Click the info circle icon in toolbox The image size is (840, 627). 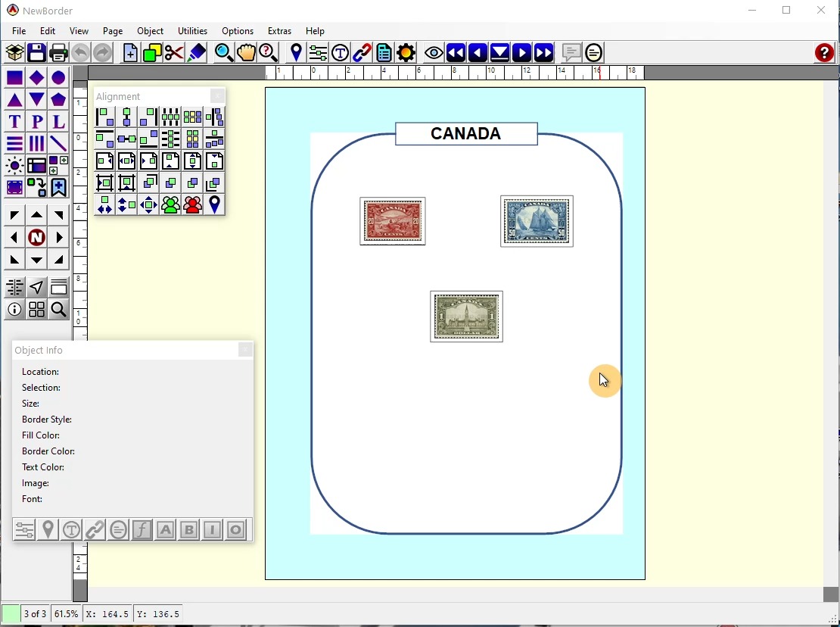pyautogui.click(x=14, y=310)
